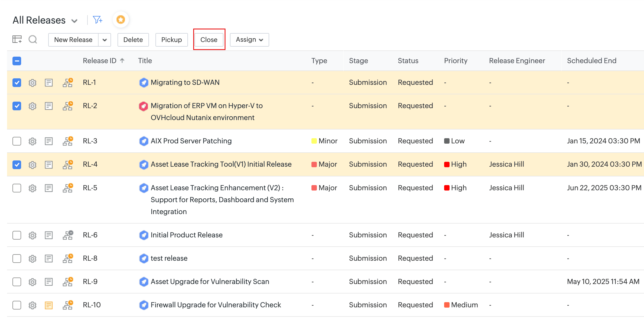Open the New Release dropdown arrow
Screen dimensions: 644x329
point(105,40)
